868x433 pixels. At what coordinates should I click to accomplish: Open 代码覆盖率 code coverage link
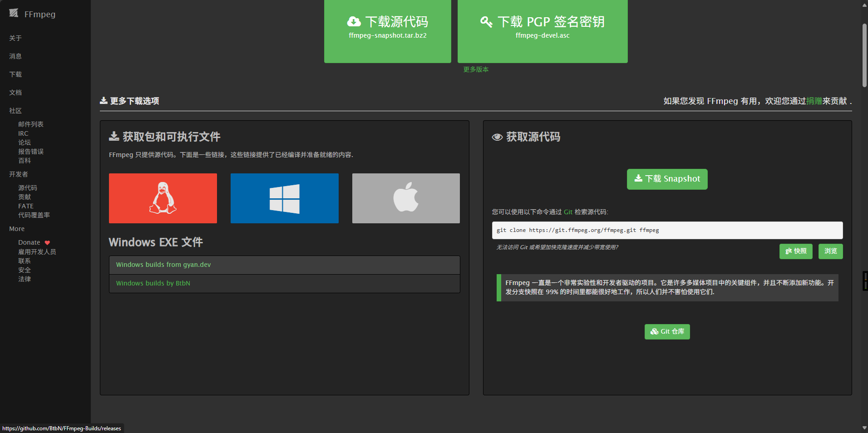(34, 215)
